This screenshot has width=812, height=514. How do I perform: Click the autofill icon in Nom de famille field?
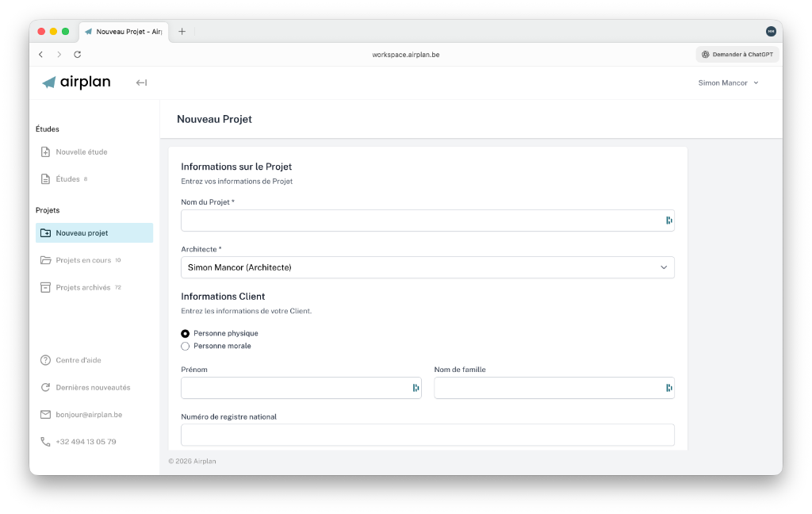pyautogui.click(x=669, y=388)
